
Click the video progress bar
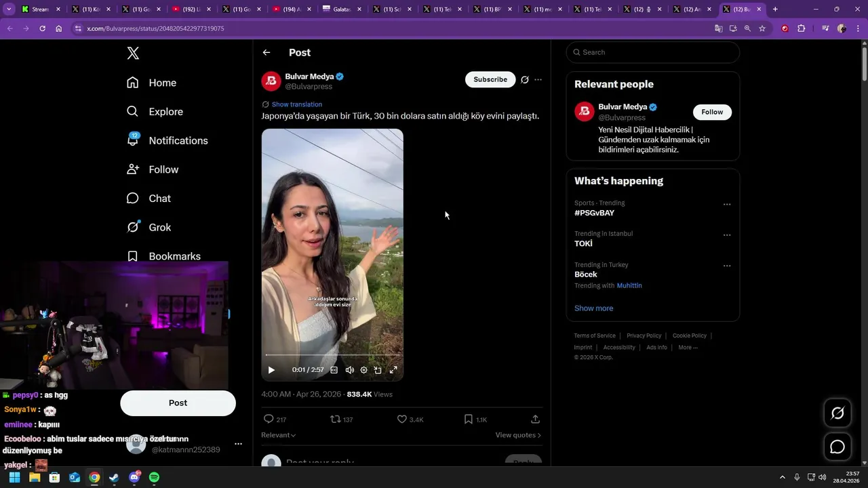pos(332,355)
